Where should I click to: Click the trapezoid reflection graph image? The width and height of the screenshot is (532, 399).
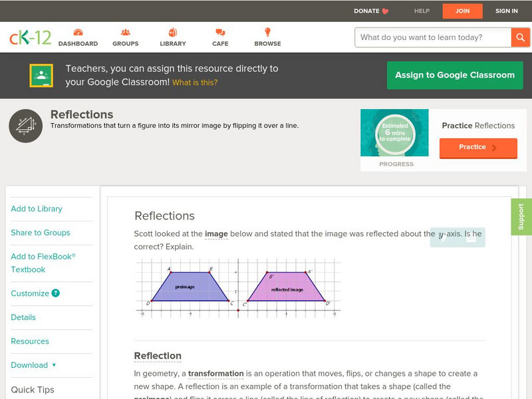(x=238, y=288)
